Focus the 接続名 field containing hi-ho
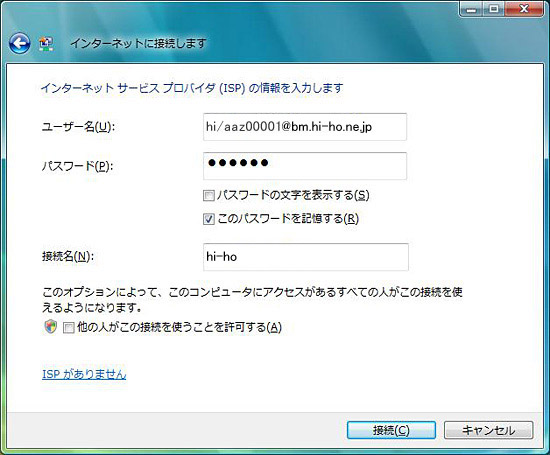The height and width of the screenshot is (455, 550). (306, 257)
